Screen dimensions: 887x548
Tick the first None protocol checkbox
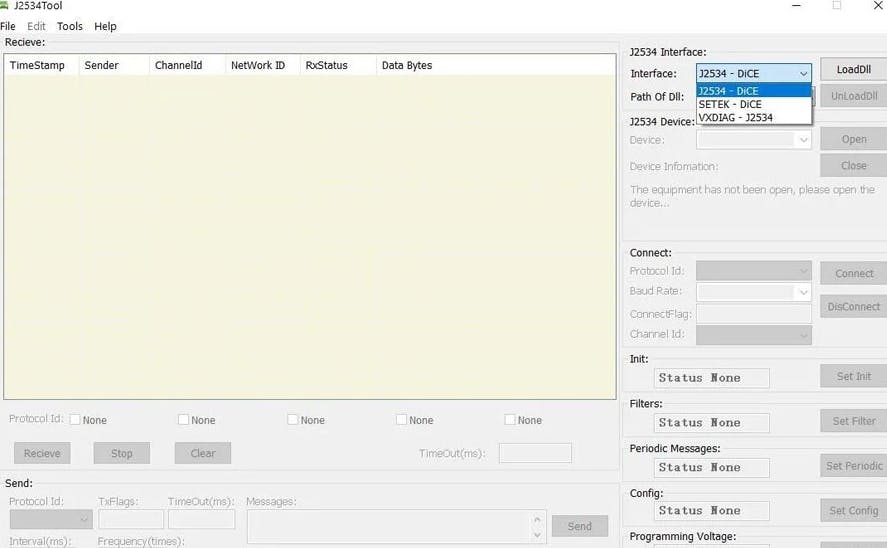pos(75,420)
